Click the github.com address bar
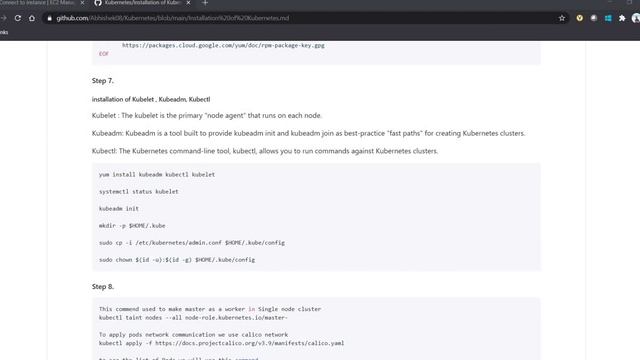This screenshot has width=640, height=360. [302, 18]
